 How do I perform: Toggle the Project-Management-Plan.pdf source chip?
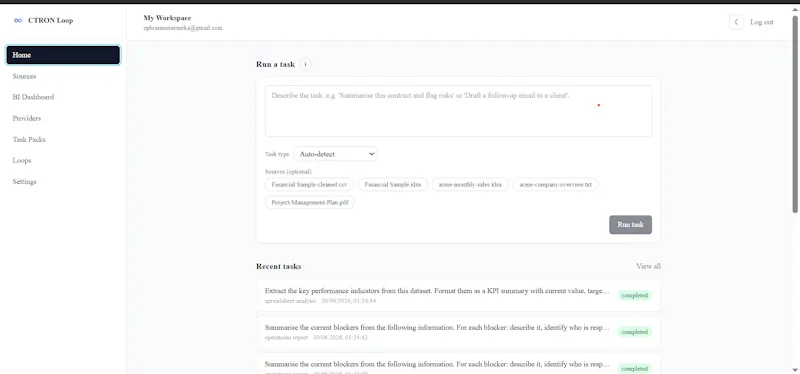point(310,203)
